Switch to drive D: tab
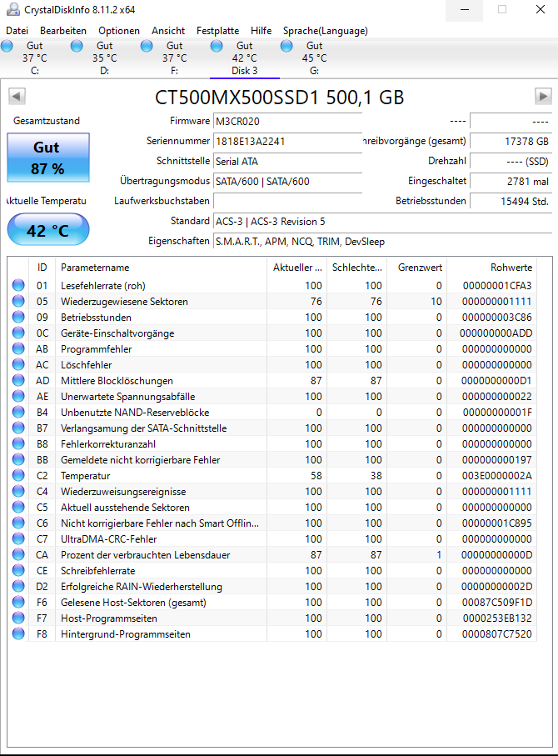Screen dimensions: 558x756 coord(105,58)
